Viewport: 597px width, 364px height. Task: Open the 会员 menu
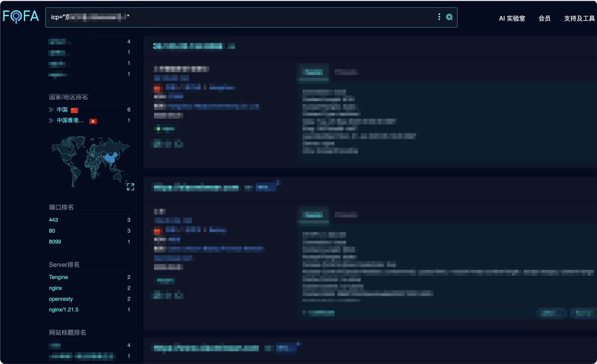544,18
